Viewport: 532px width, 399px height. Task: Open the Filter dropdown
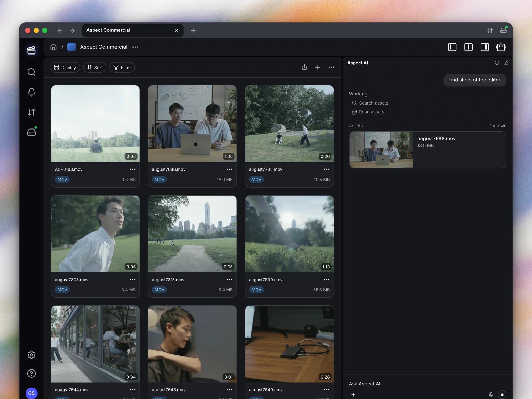[122, 68]
